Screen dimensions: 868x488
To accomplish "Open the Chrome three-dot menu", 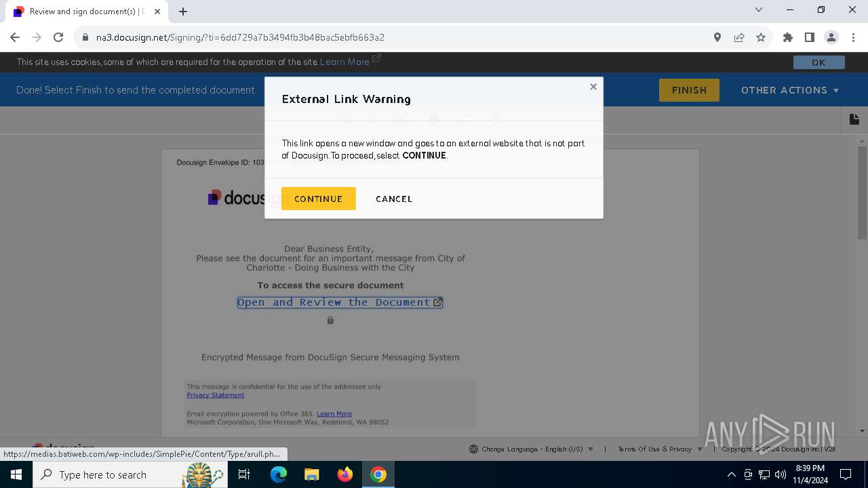I will point(853,37).
